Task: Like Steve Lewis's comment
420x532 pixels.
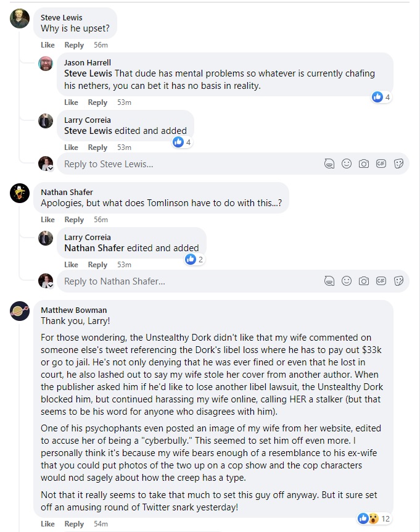Action: (x=47, y=45)
